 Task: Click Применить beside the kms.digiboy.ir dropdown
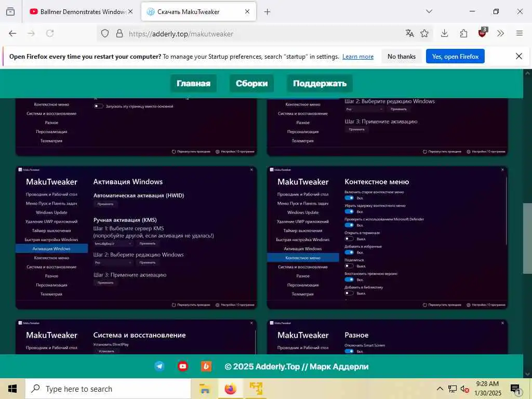pos(148,244)
